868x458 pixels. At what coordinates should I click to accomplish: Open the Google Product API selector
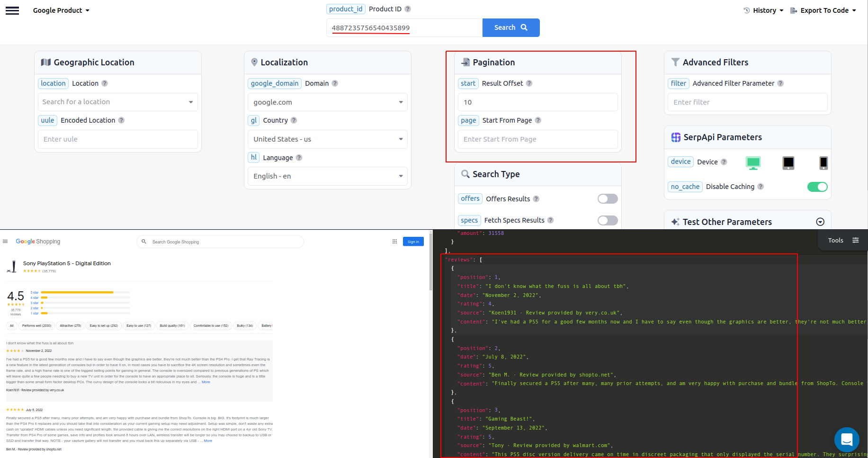[61, 10]
